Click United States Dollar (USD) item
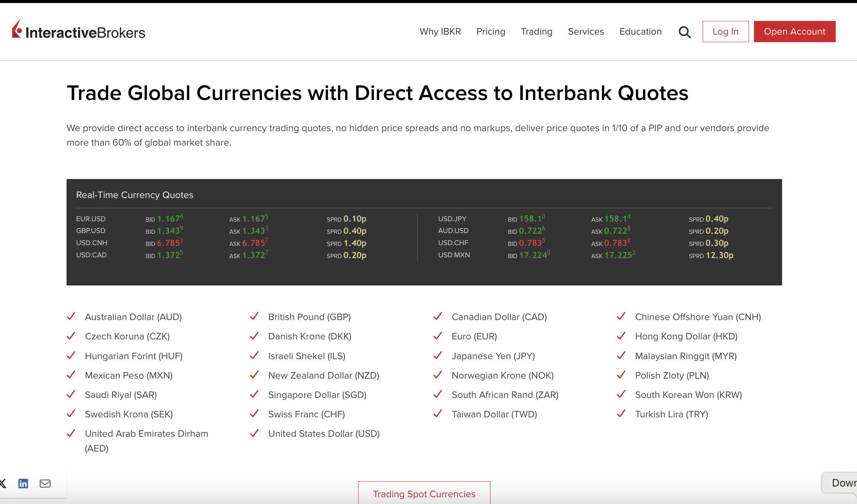This screenshot has height=504, width=857. click(324, 434)
